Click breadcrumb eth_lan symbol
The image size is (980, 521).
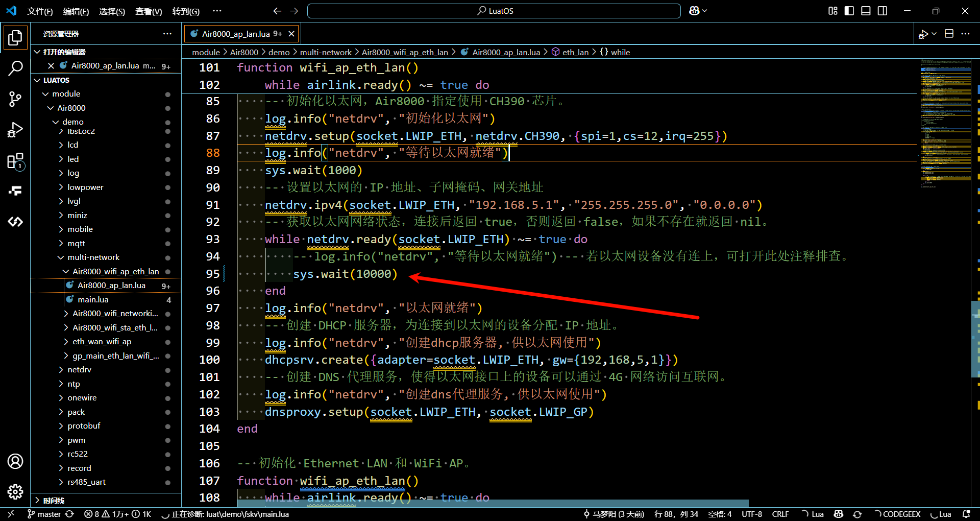pos(570,52)
